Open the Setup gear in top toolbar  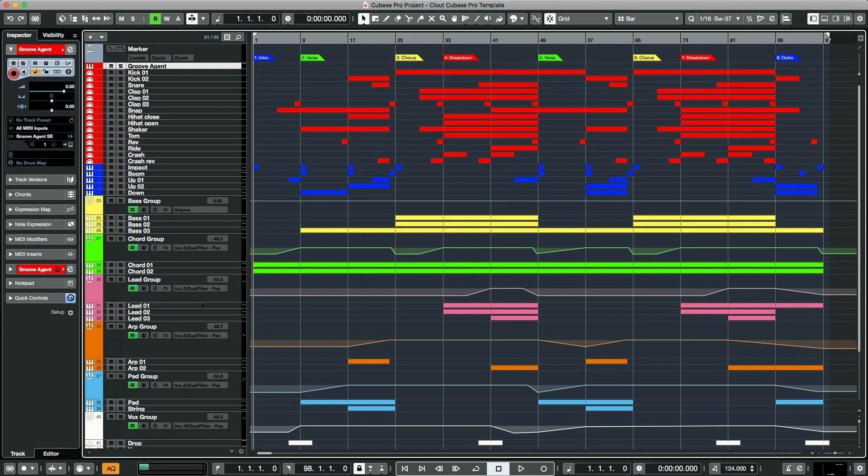pyautogui.click(x=859, y=19)
